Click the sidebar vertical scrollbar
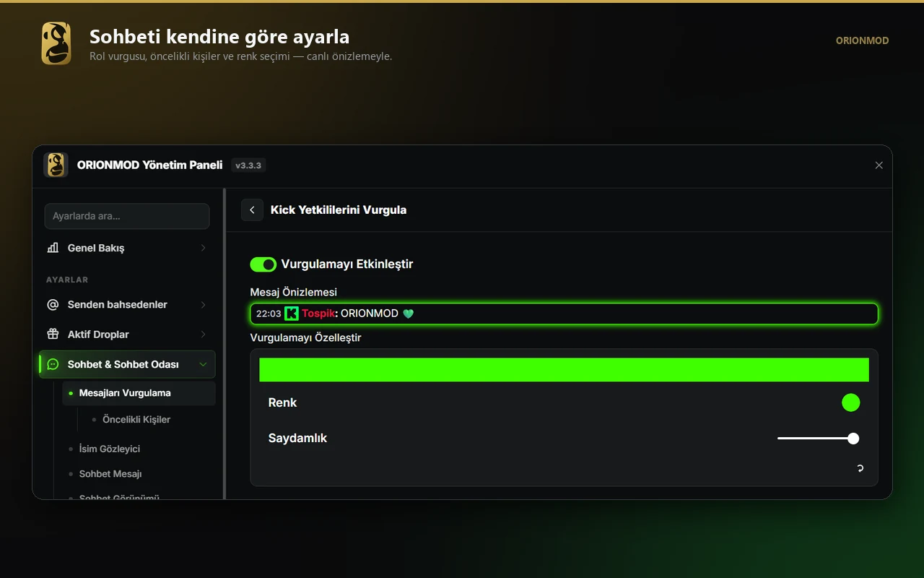 pos(225,343)
